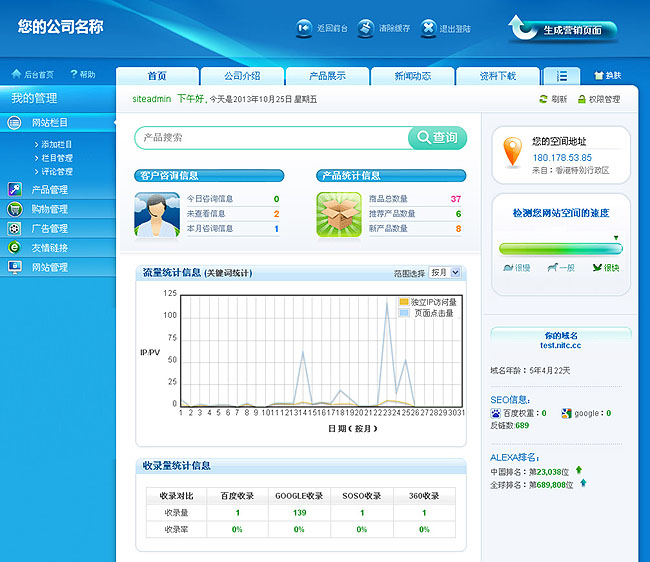Open 帮助 help via question mark icon
Image resolution: width=650 pixels, height=562 pixels.
[72, 75]
